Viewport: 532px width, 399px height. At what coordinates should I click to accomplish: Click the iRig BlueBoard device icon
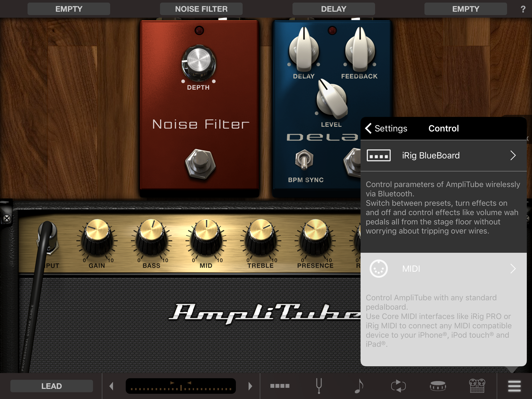pyautogui.click(x=379, y=155)
